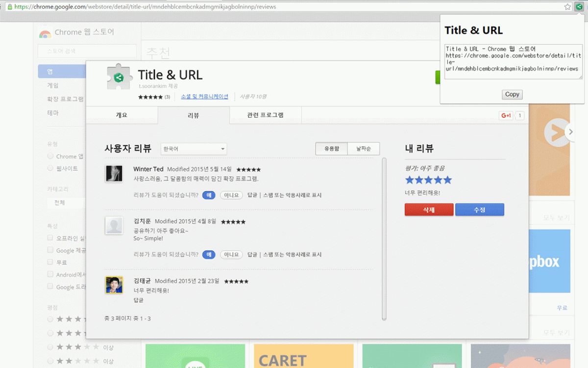
Task: Switch to the 개요 tab
Action: pyautogui.click(x=122, y=115)
